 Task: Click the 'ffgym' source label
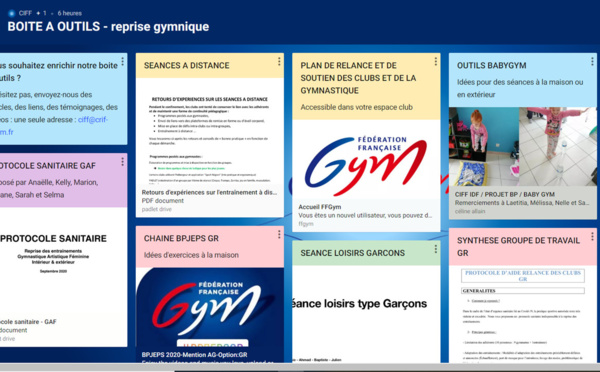tap(306, 224)
